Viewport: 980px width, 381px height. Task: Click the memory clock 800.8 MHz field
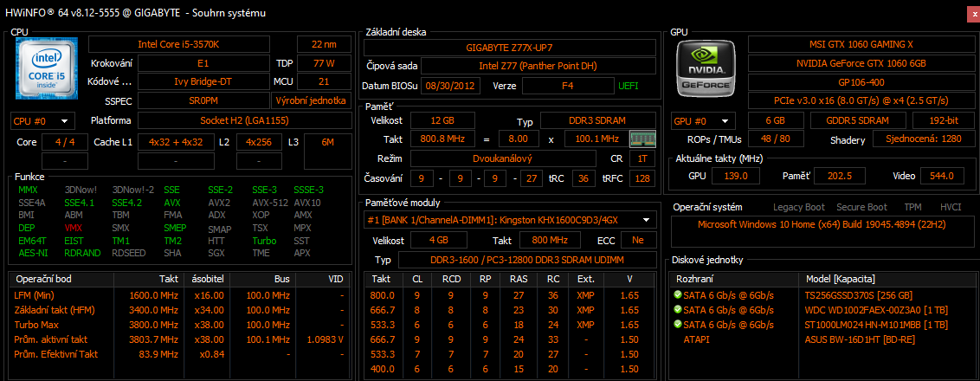click(442, 139)
